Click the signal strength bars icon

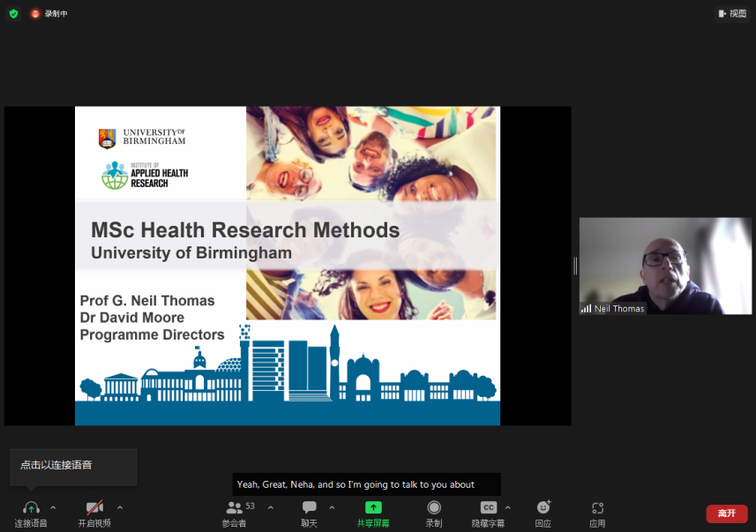(587, 309)
